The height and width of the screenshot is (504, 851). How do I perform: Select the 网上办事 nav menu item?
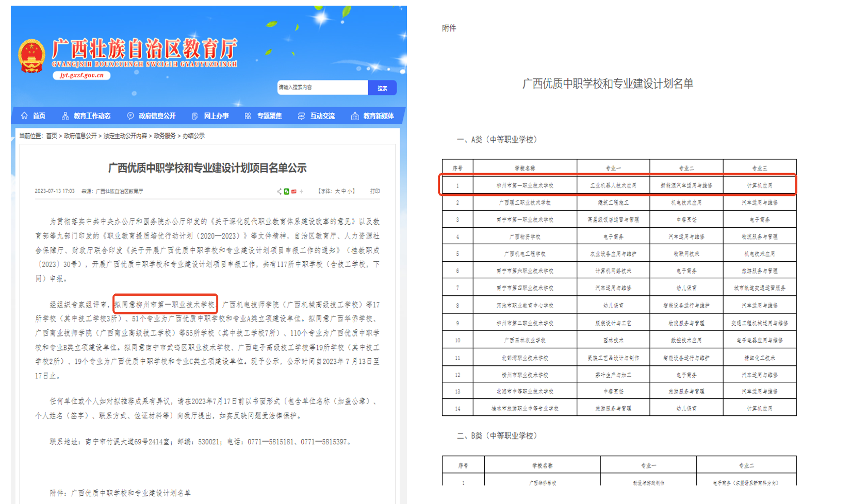pyautogui.click(x=210, y=116)
